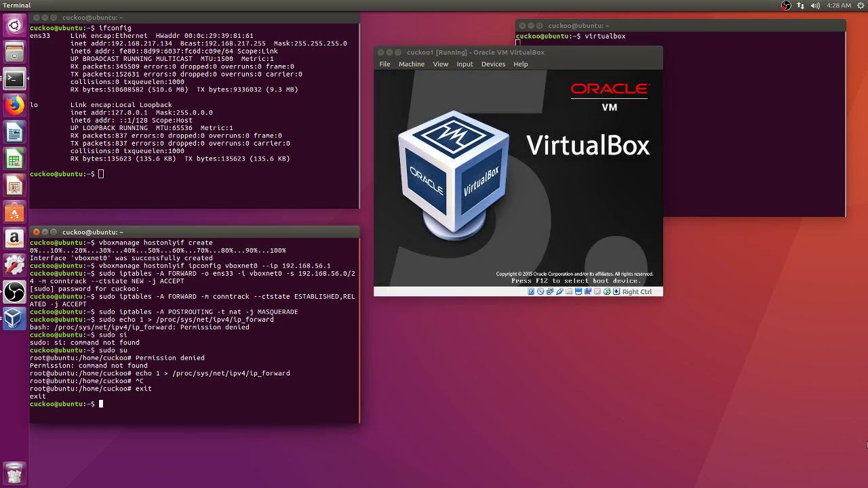The height and width of the screenshot is (488, 868).
Task: Click the mouse integration globe icon
Action: click(x=607, y=291)
